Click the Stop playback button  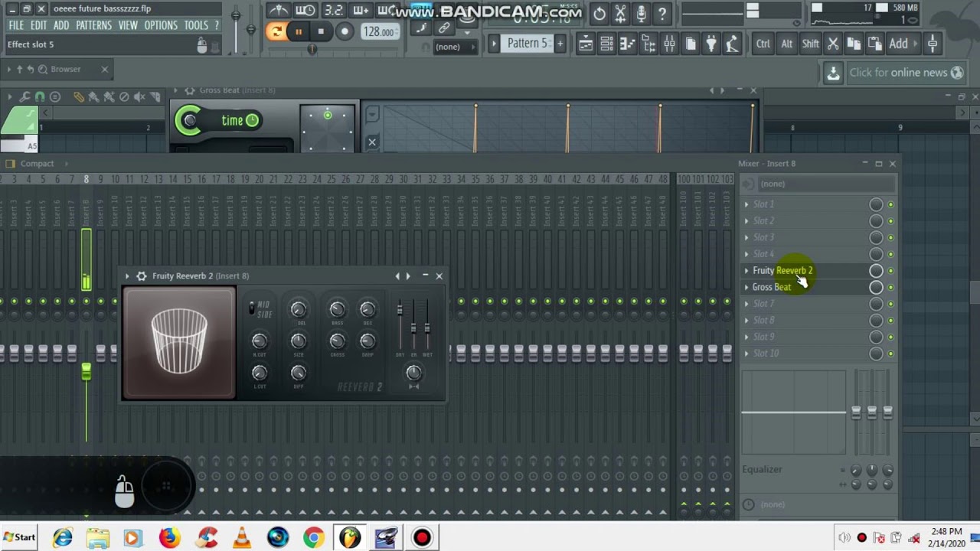click(321, 31)
